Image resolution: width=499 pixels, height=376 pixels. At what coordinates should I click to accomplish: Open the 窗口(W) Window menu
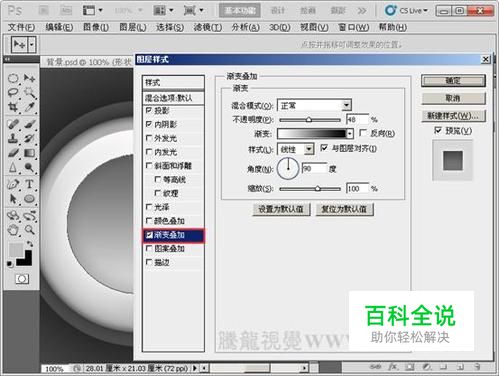[354, 27]
